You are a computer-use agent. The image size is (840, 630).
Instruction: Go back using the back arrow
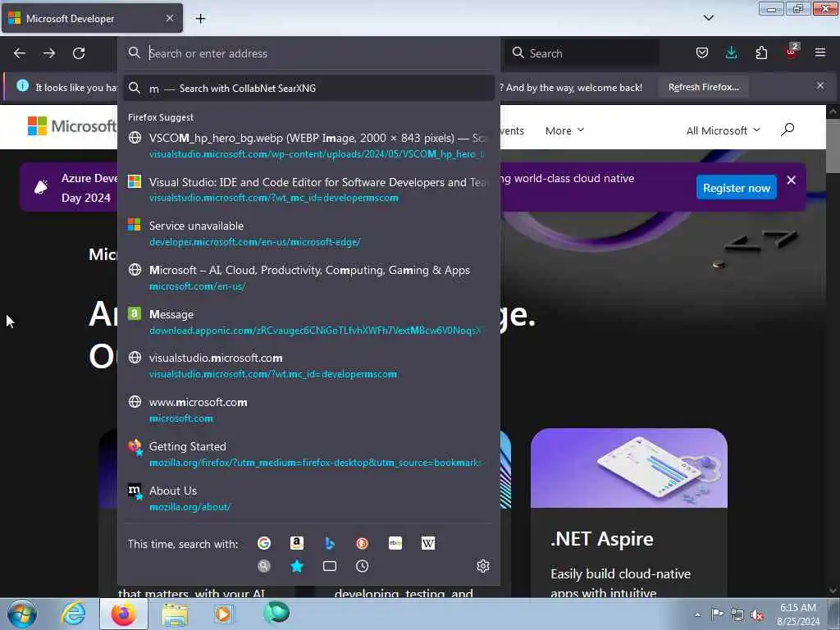pos(20,53)
